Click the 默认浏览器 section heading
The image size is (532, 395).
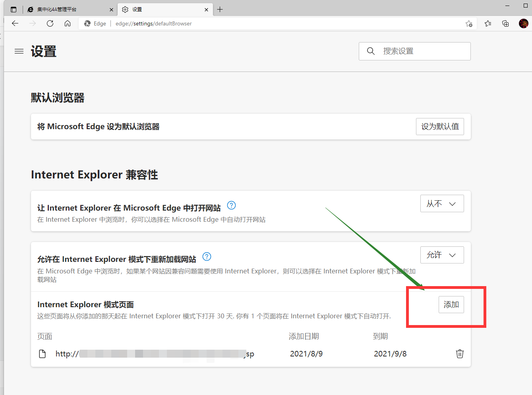pos(58,98)
